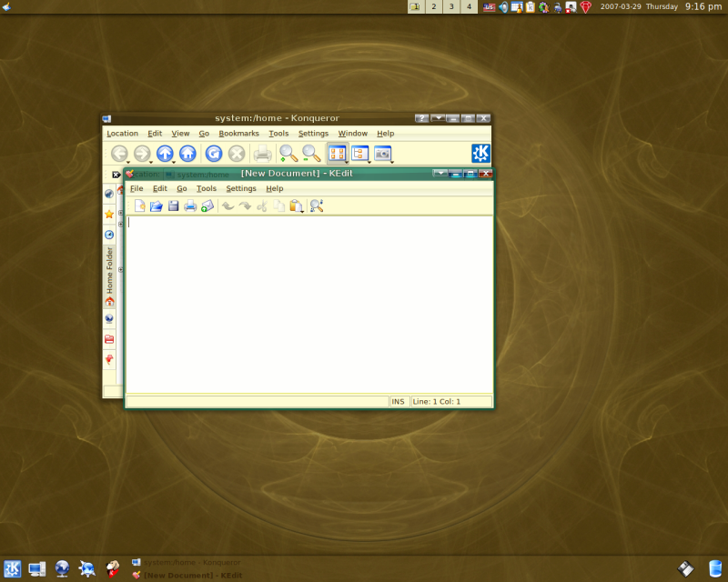Viewport: 728px width, 582px height.
Task: Switch to image preview view in Konqueror
Action: [382, 153]
